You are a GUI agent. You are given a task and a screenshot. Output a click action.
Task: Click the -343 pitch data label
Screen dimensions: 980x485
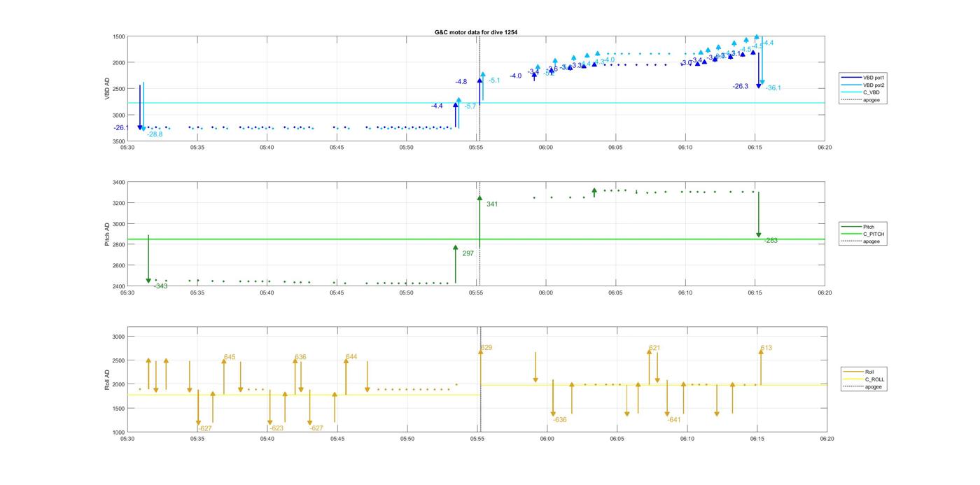160,286
